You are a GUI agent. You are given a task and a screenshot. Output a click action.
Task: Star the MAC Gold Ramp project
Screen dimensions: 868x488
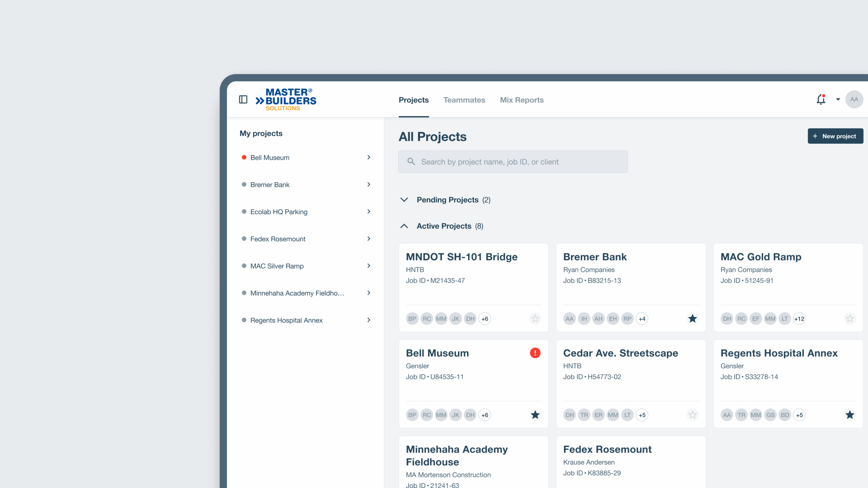click(850, 319)
